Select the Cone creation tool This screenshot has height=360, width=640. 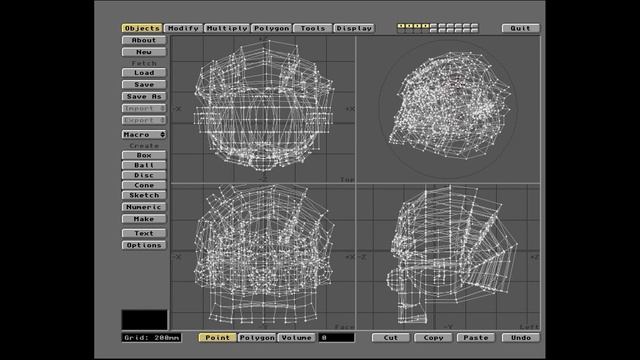pos(144,185)
